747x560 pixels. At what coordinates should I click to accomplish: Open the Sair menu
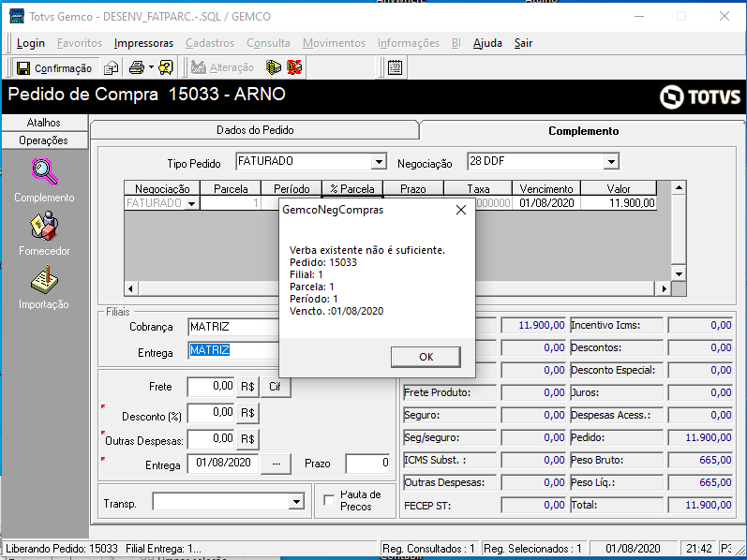tap(523, 43)
